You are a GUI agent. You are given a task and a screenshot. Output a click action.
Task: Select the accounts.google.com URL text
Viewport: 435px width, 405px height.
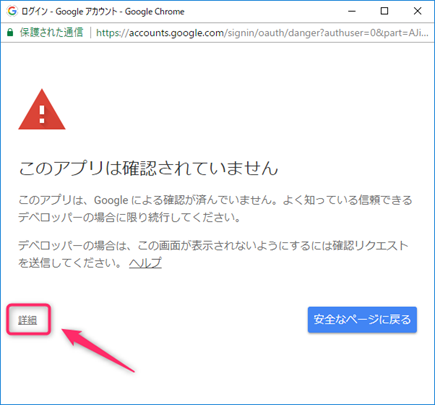[176, 33]
